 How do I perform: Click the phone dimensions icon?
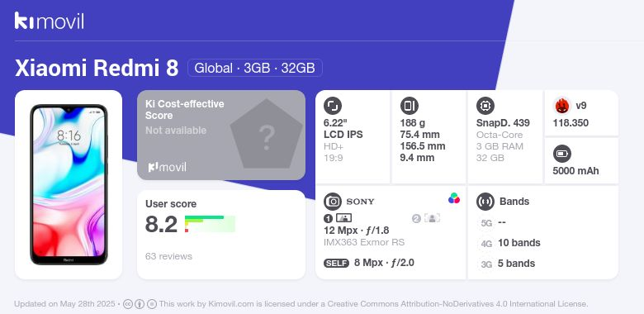[409, 106]
